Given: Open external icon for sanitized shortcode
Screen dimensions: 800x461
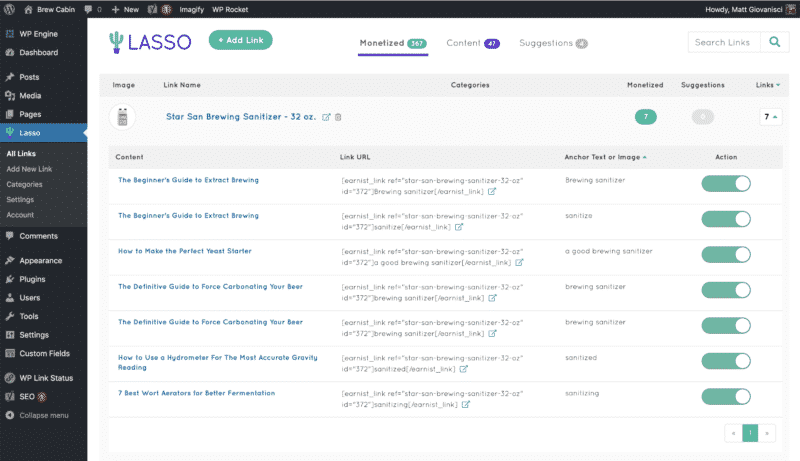Looking at the screenshot, I should pyautogui.click(x=463, y=369).
